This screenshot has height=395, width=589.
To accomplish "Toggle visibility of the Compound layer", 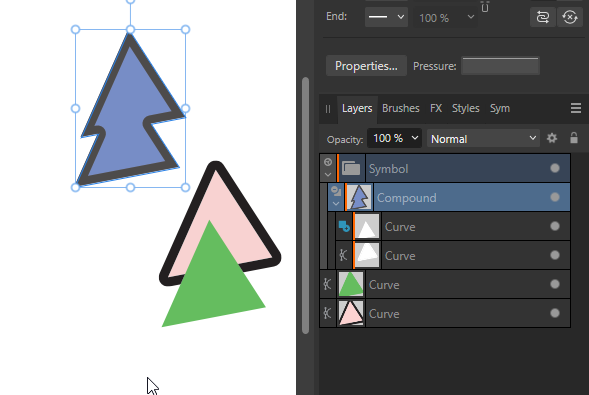I will pyautogui.click(x=555, y=197).
